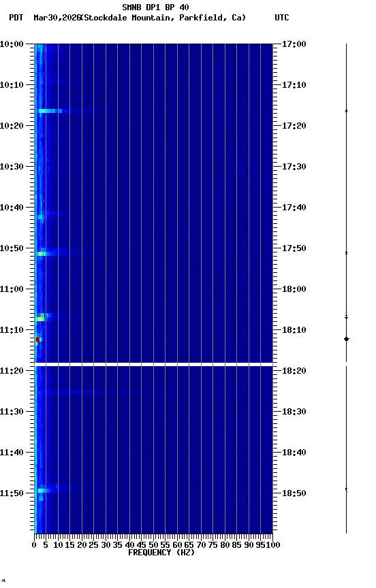
Task: Click the large seismogram spike near 18:12
Action: tap(346, 340)
